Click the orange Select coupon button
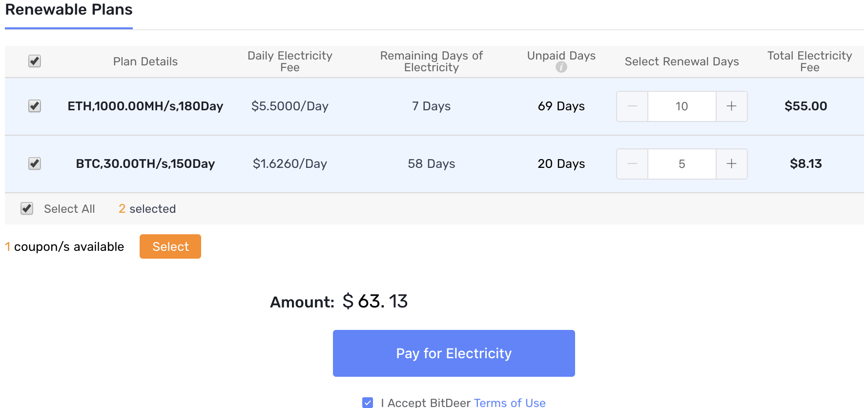 [170, 246]
